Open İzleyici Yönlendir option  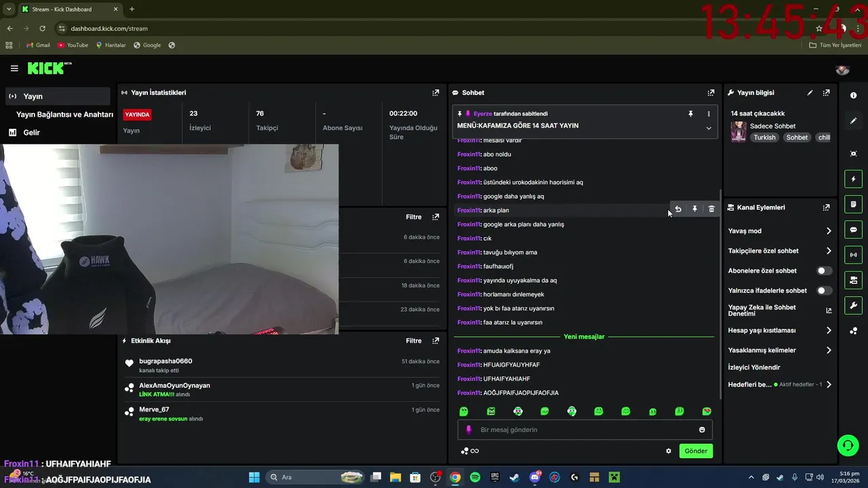point(754,367)
